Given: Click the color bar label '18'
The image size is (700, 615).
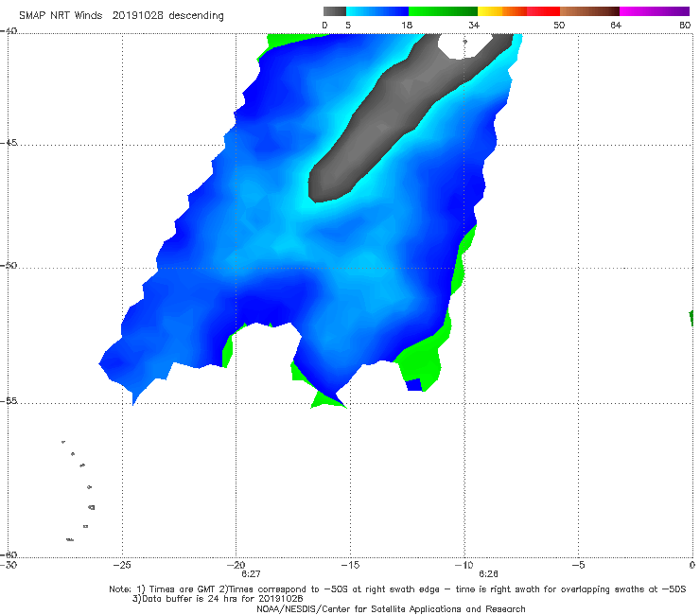Looking at the screenshot, I should pyautogui.click(x=407, y=25).
